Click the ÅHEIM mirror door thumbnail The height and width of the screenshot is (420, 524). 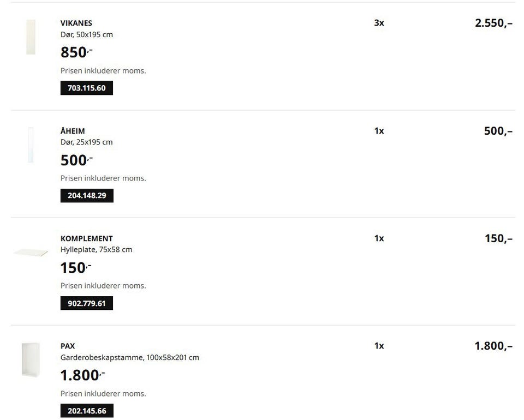pos(31,145)
